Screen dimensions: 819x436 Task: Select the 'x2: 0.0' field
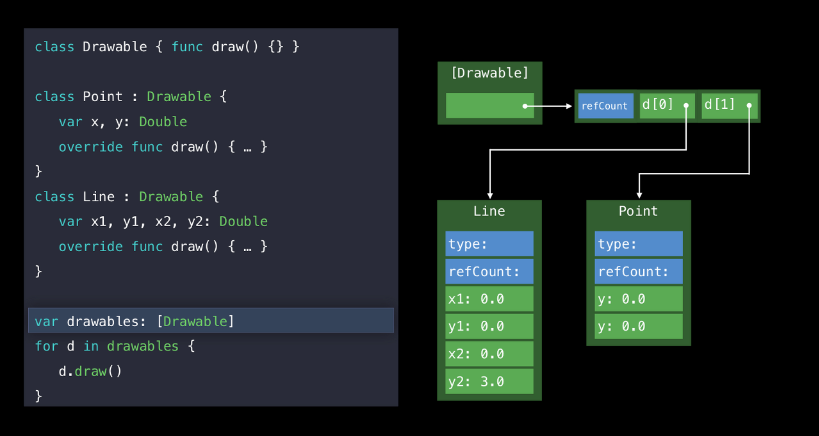[x=489, y=354]
